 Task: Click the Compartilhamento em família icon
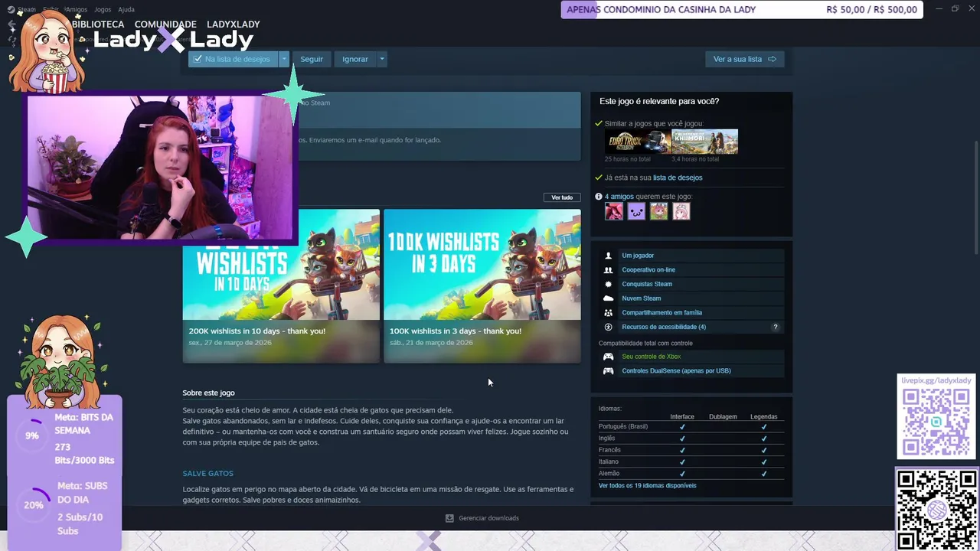coord(609,313)
